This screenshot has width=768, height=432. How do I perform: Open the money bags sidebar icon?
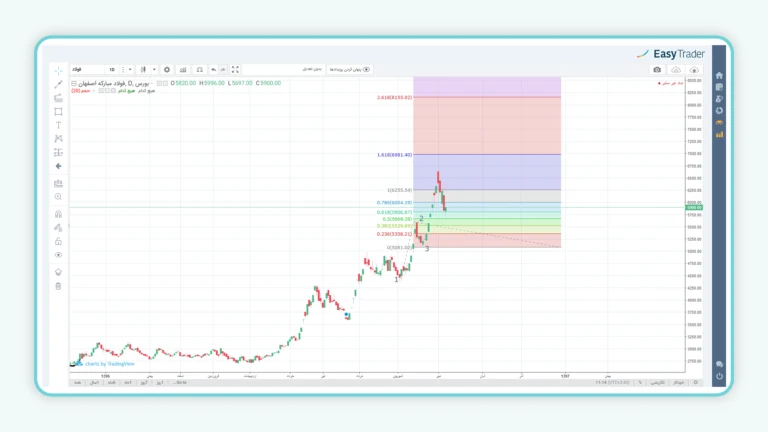pyautogui.click(x=719, y=99)
